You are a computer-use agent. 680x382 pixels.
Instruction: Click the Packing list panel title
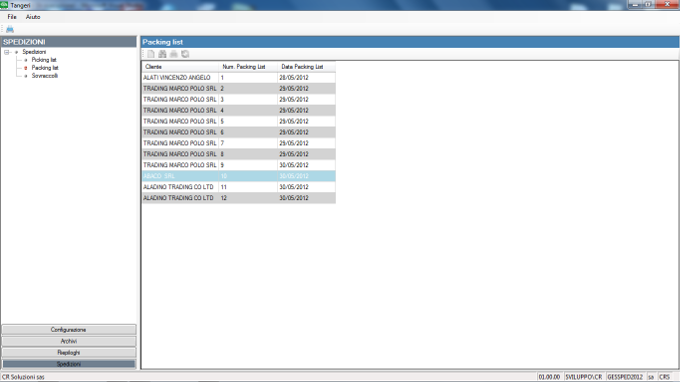point(163,42)
